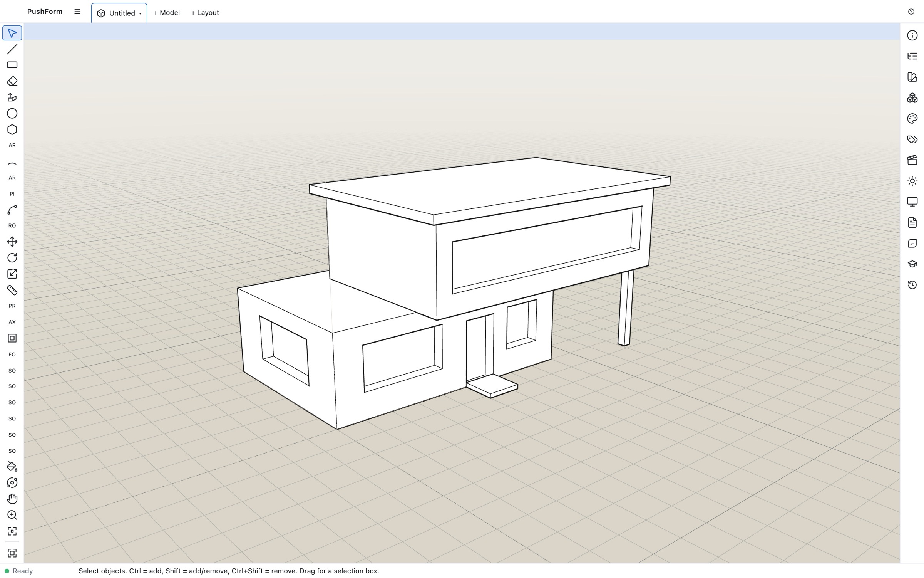The image size is (924, 578).
Task: Open the Instructor graduation cap panel
Action: 912,264
